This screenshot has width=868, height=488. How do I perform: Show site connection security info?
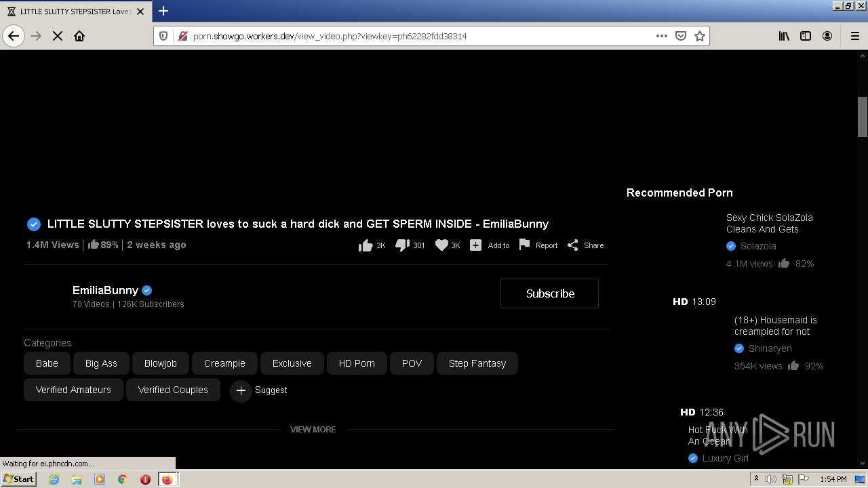(182, 36)
